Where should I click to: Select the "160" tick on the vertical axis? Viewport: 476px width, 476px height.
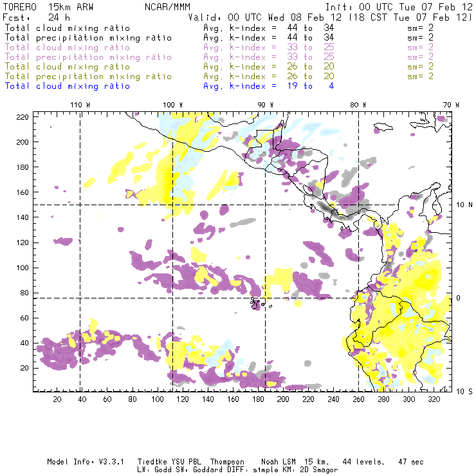pos(23,192)
